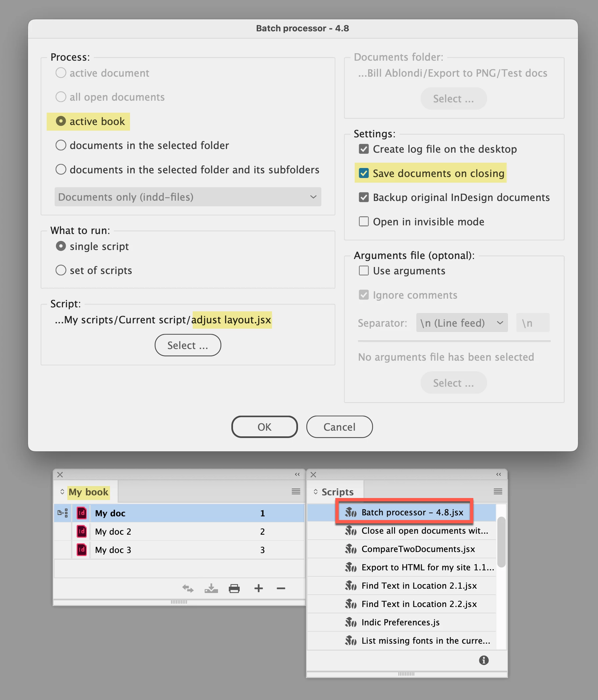Toggle Create log file on the desktop
This screenshot has width=598, height=700.
[x=364, y=149]
